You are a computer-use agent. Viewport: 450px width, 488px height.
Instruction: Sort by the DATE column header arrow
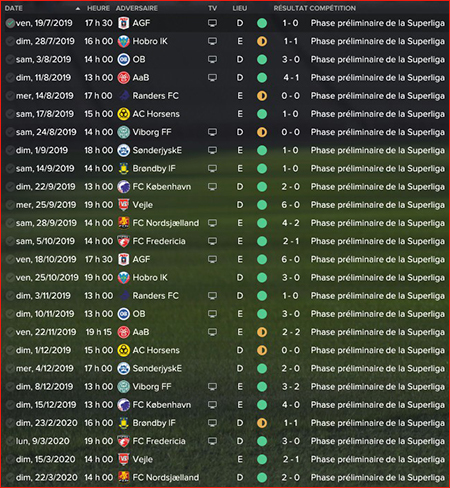(78, 9)
